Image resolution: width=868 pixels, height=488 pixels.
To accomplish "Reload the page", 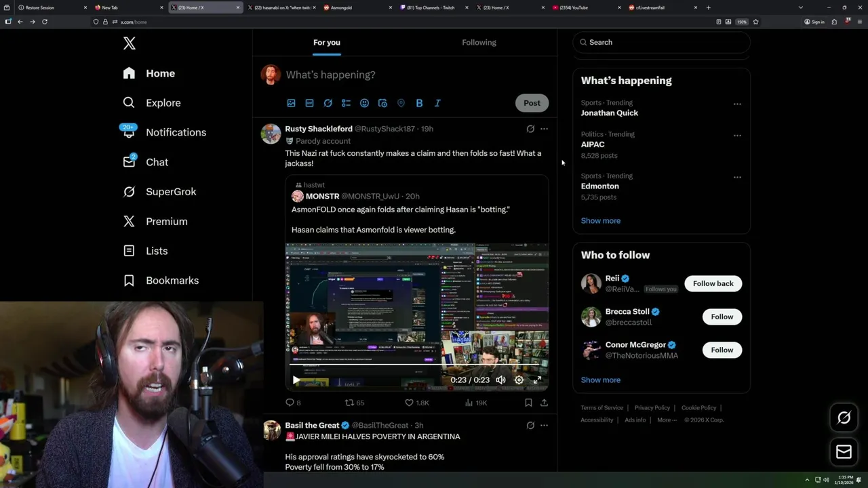I will click(45, 22).
